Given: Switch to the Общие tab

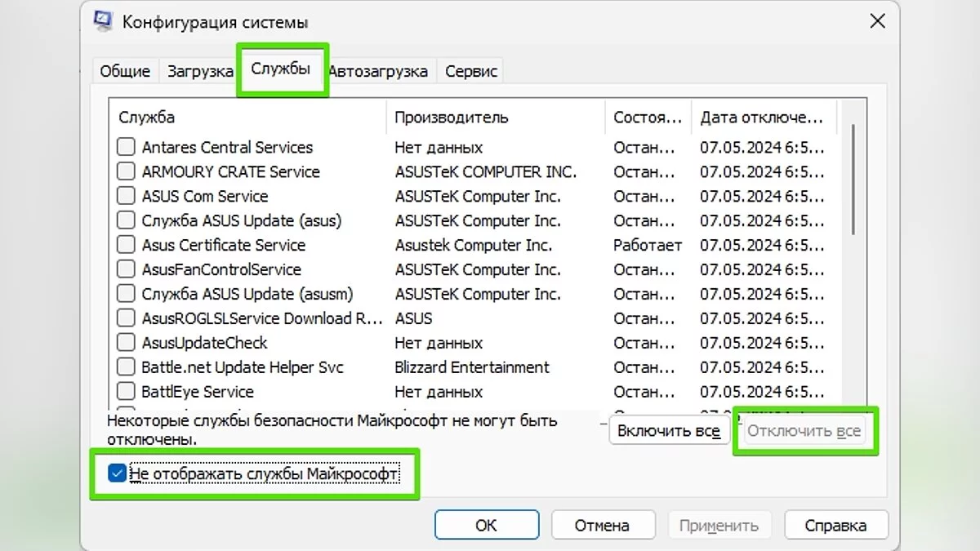Looking at the screenshot, I should click(x=125, y=71).
